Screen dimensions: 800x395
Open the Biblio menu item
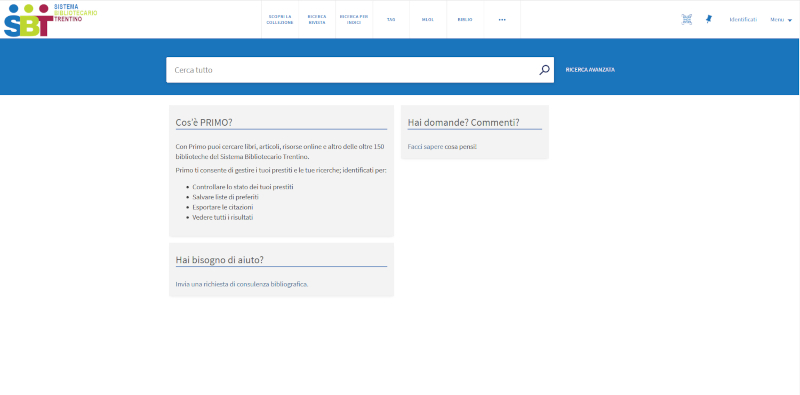(465, 19)
